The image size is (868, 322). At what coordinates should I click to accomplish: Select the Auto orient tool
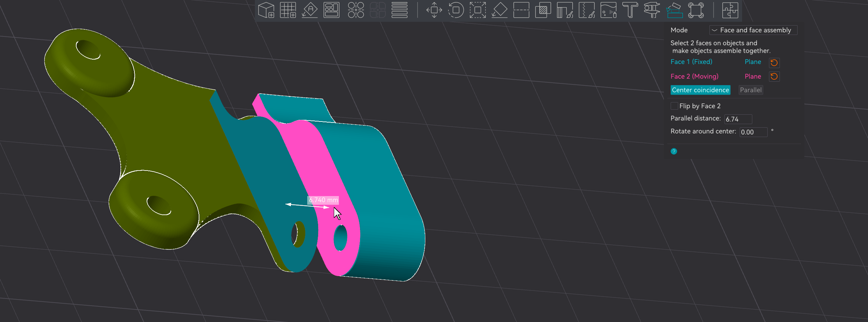(310, 10)
